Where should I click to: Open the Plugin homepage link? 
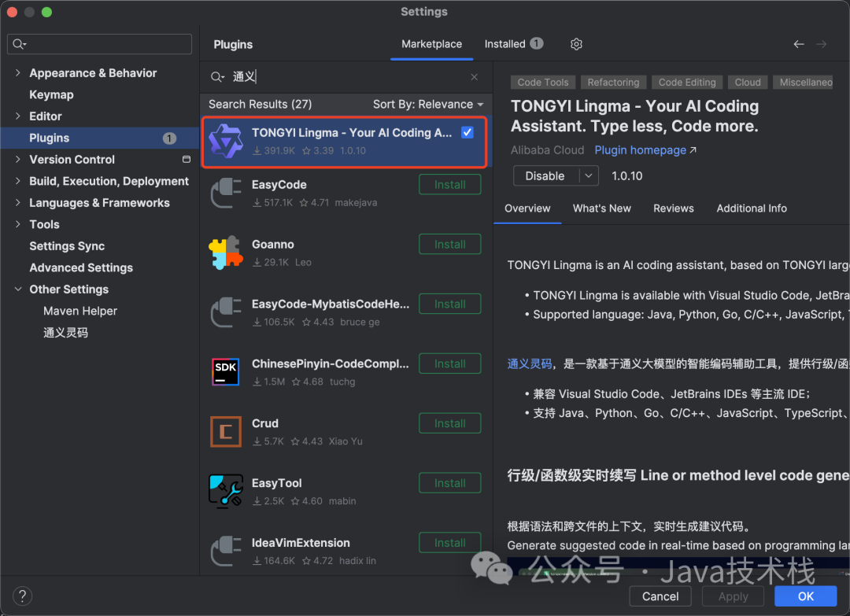tap(645, 150)
